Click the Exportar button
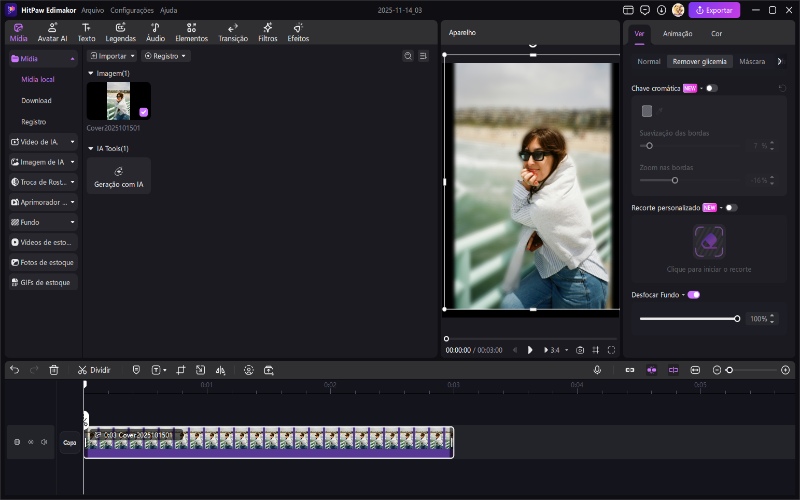Viewport: 800px width, 500px height. pyautogui.click(x=714, y=10)
